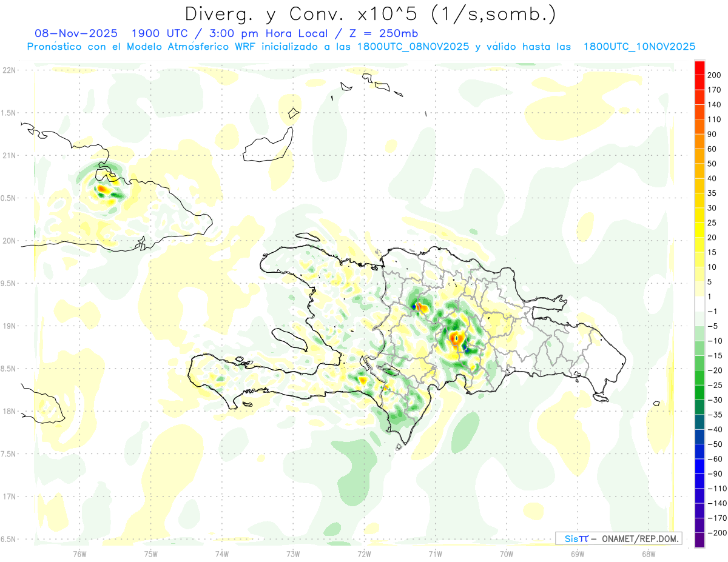The width and height of the screenshot is (728, 562).
Task: Click the "8.5N" latitude label
Action: point(8,369)
